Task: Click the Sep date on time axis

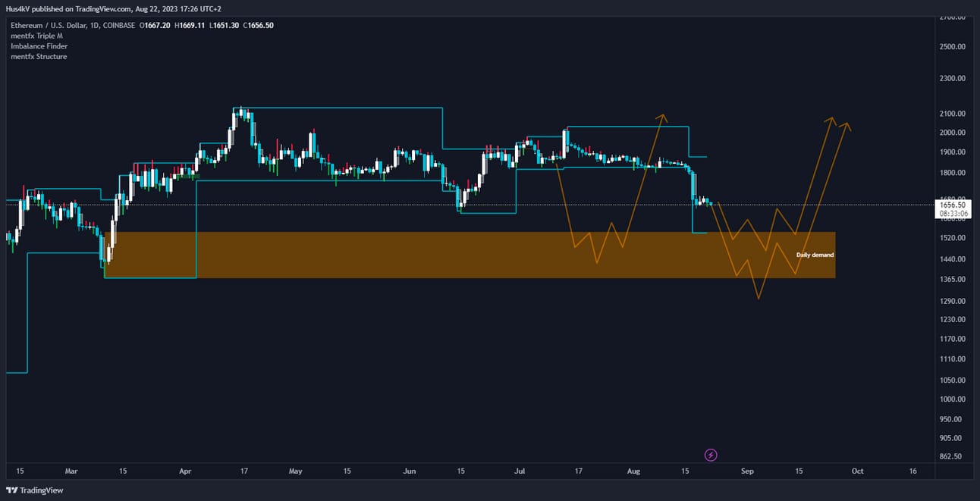Action: click(747, 471)
